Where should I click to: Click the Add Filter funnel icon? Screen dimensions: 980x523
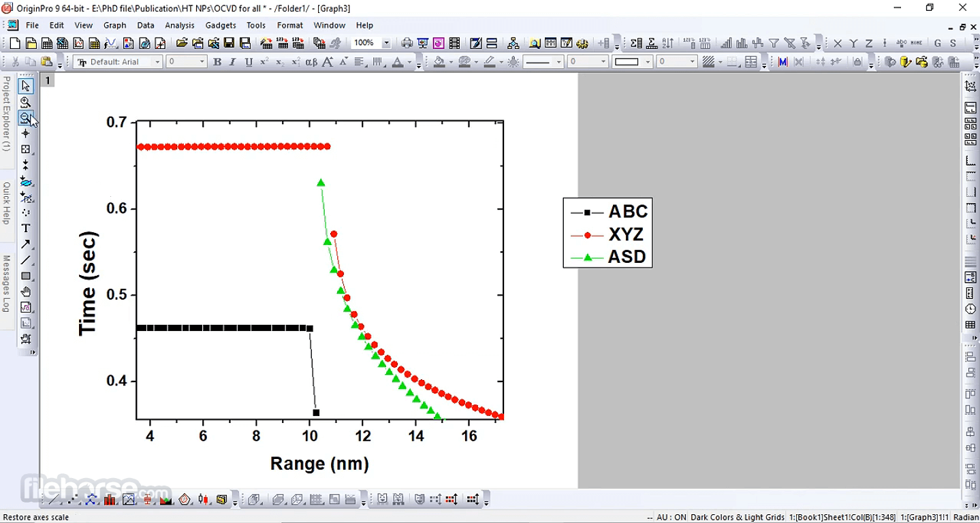click(774, 44)
